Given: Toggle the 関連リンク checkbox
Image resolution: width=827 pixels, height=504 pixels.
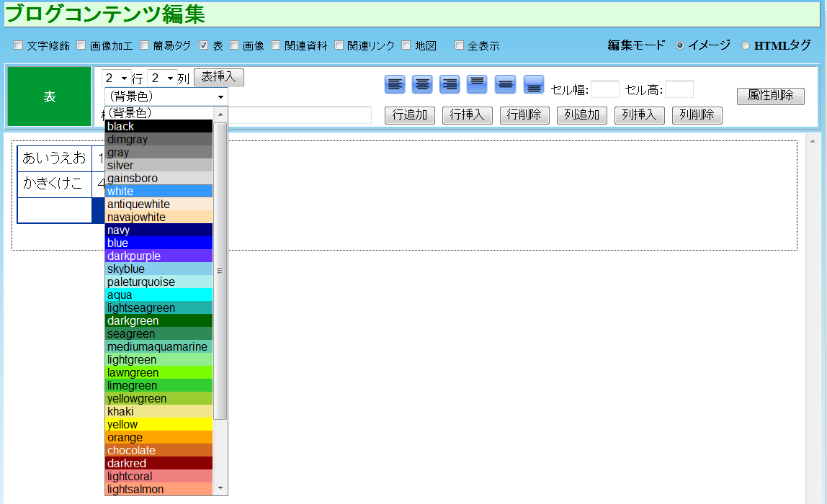Looking at the screenshot, I should pyautogui.click(x=339, y=45).
